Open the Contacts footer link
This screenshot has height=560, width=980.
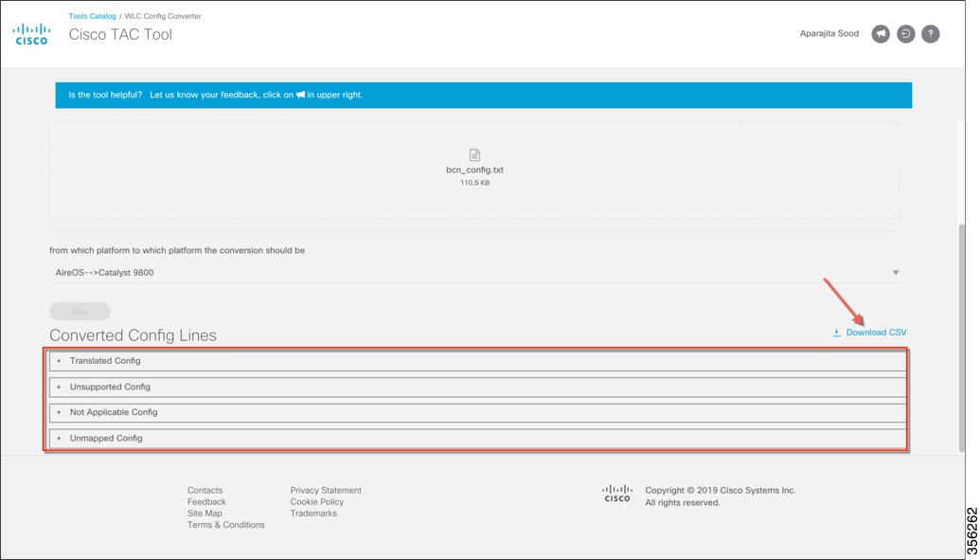[x=205, y=491]
